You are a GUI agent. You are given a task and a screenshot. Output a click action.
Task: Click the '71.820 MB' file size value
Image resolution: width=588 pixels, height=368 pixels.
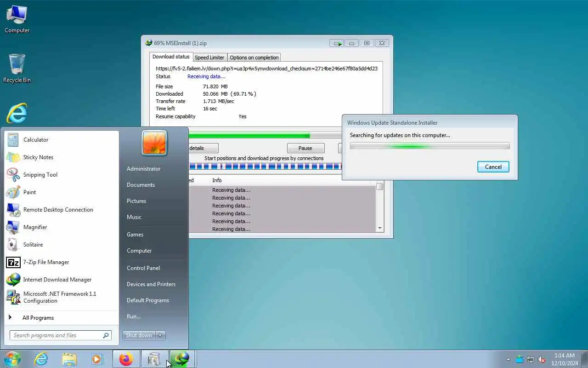[x=215, y=86]
